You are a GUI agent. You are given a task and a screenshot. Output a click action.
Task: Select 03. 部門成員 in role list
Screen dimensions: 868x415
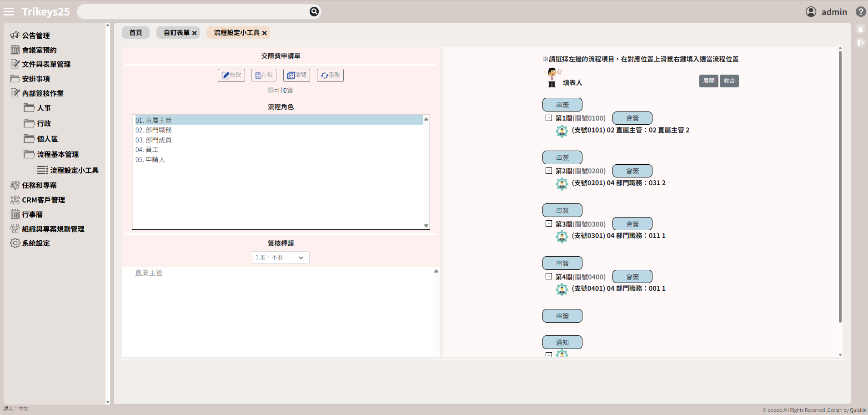(x=154, y=140)
